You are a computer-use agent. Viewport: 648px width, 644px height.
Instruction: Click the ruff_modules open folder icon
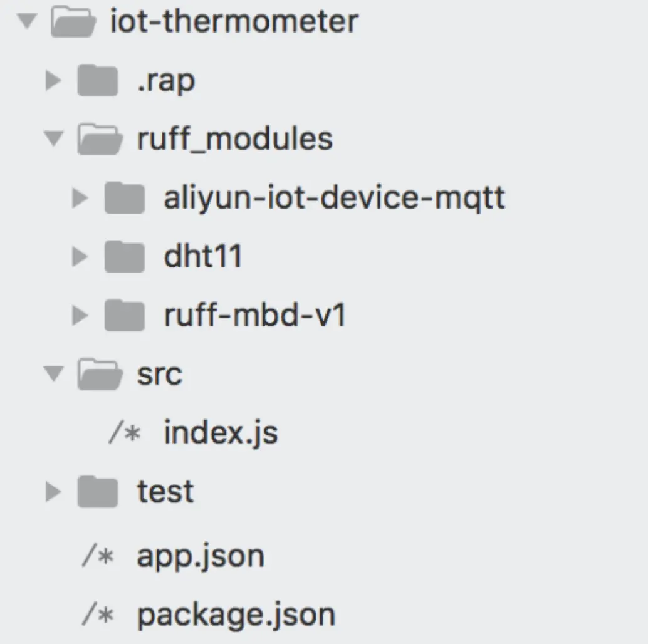pos(99,140)
